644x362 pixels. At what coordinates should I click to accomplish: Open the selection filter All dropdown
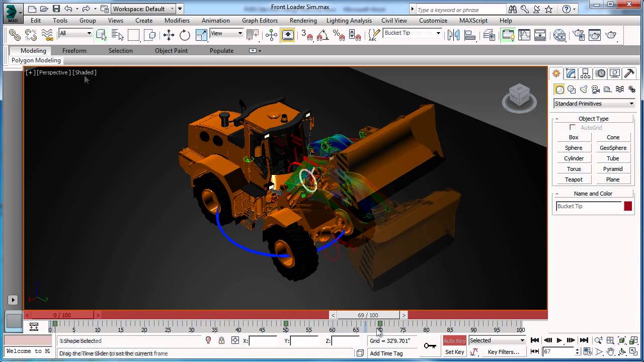click(x=76, y=33)
